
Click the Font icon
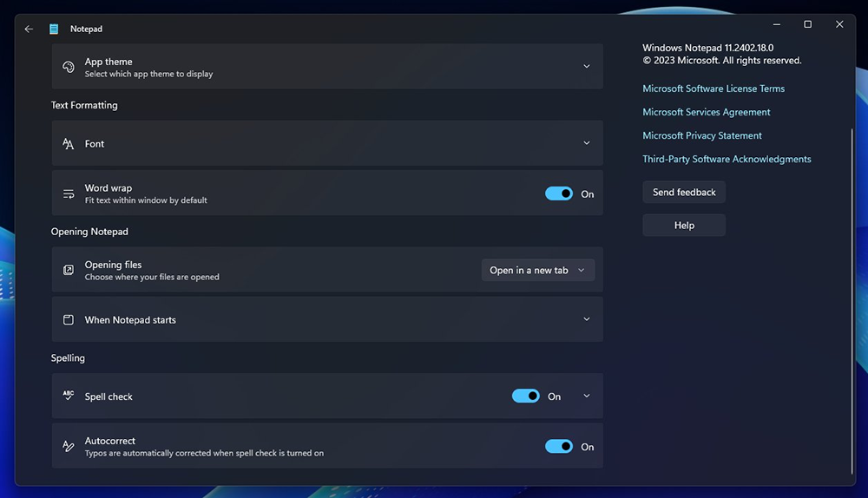point(69,144)
